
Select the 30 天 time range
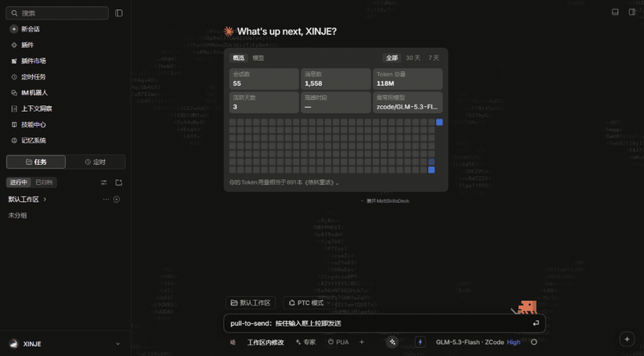click(413, 58)
